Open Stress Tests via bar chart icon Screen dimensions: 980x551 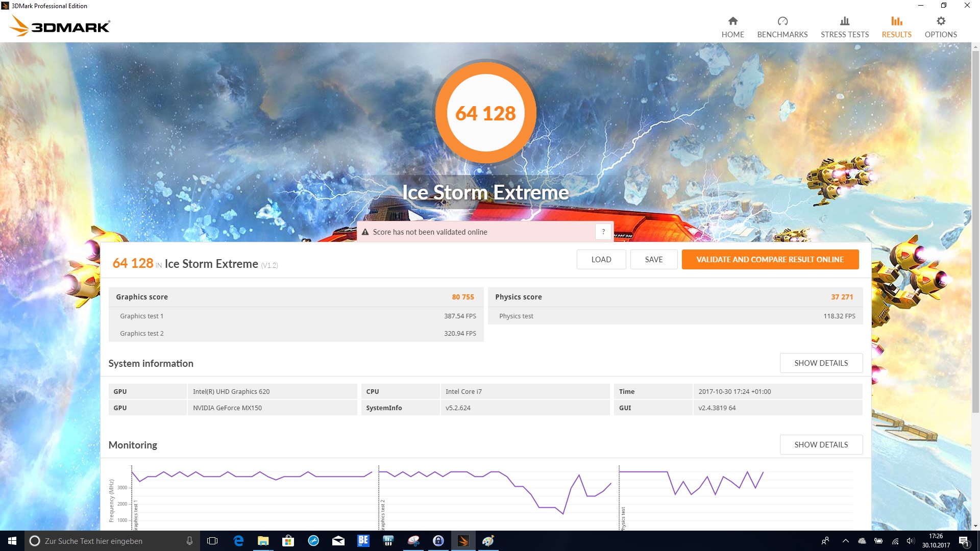844,21
